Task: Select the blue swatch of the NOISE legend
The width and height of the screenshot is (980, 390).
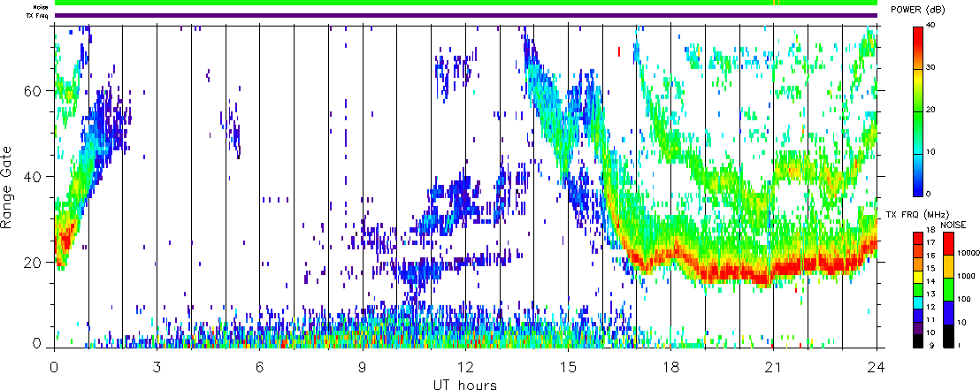Action: pyautogui.click(x=948, y=312)
